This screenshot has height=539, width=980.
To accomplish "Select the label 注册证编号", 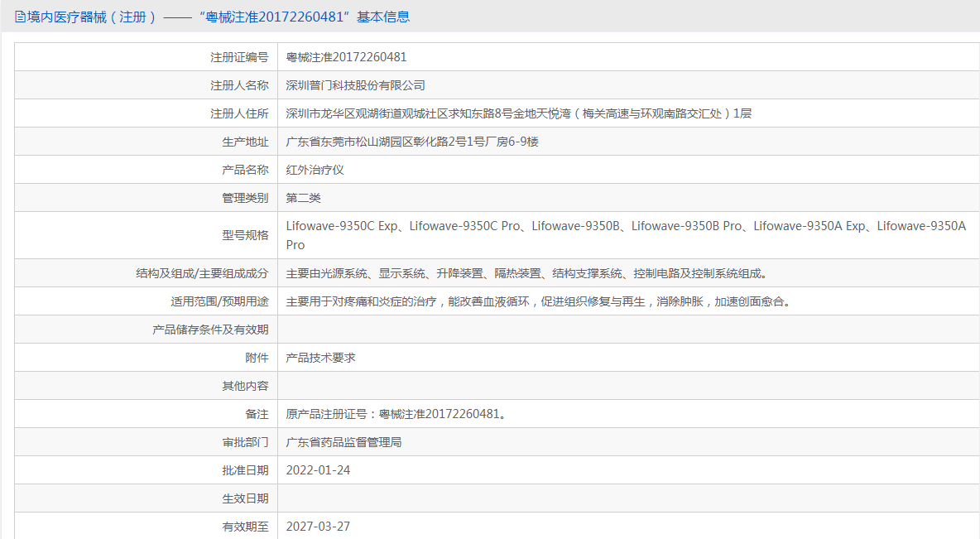I will coord(239,57).
